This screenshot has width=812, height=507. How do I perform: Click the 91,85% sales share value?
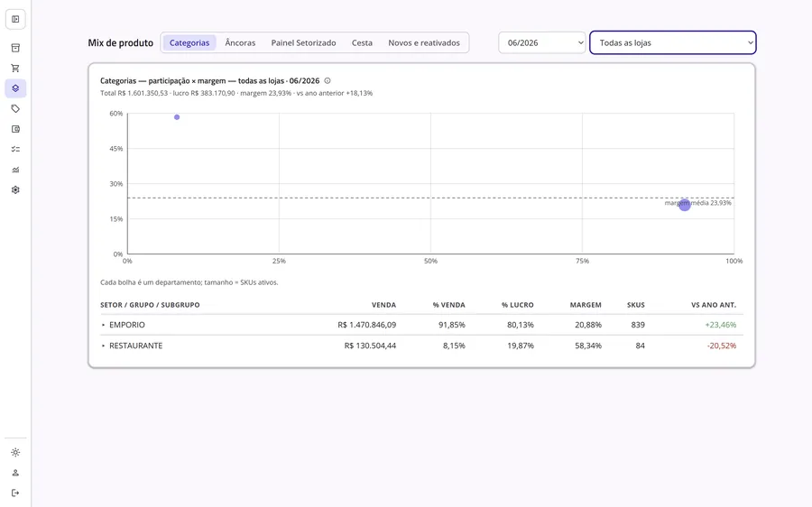coord(452,325)
